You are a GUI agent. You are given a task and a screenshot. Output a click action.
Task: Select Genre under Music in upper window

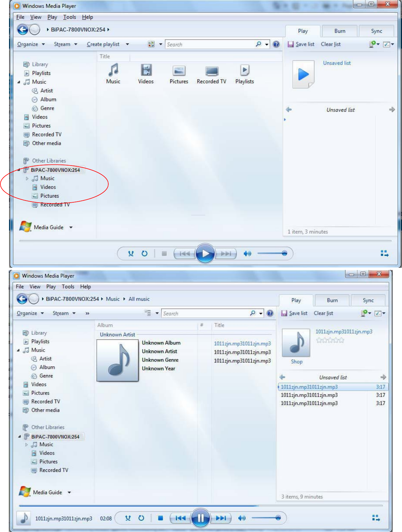47,108
